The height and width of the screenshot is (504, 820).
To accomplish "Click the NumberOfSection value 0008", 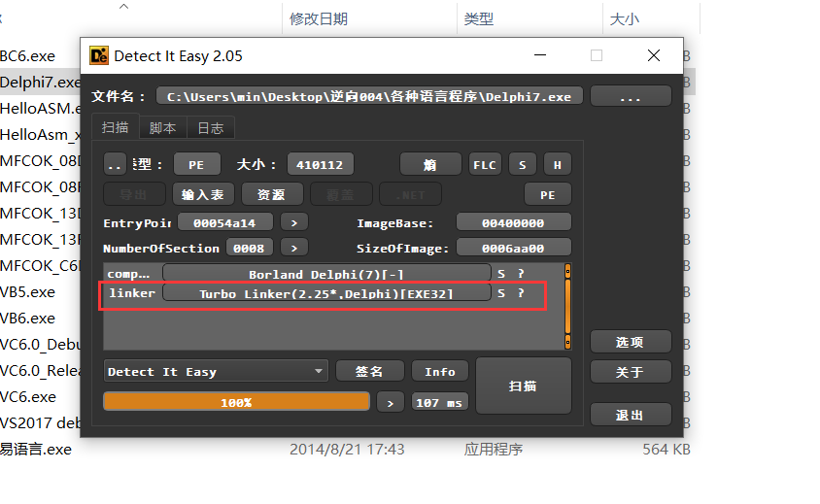I will pyautogui.click(x=249, y=248).
